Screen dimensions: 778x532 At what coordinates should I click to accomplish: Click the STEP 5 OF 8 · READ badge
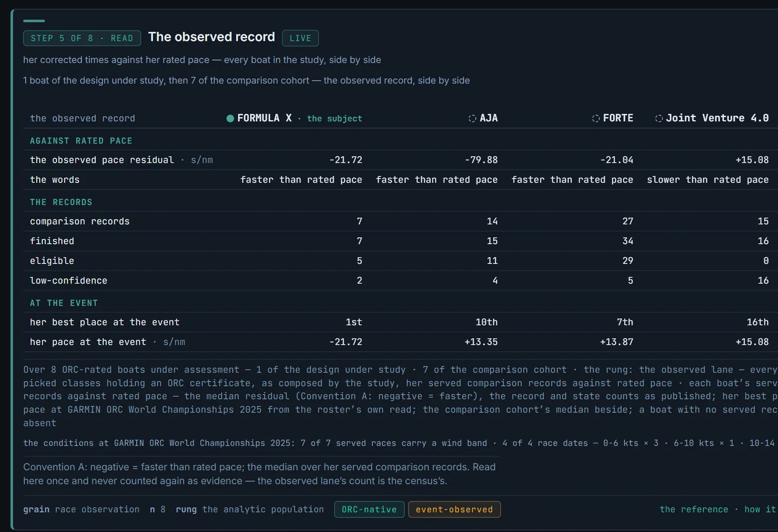(82, 38)
